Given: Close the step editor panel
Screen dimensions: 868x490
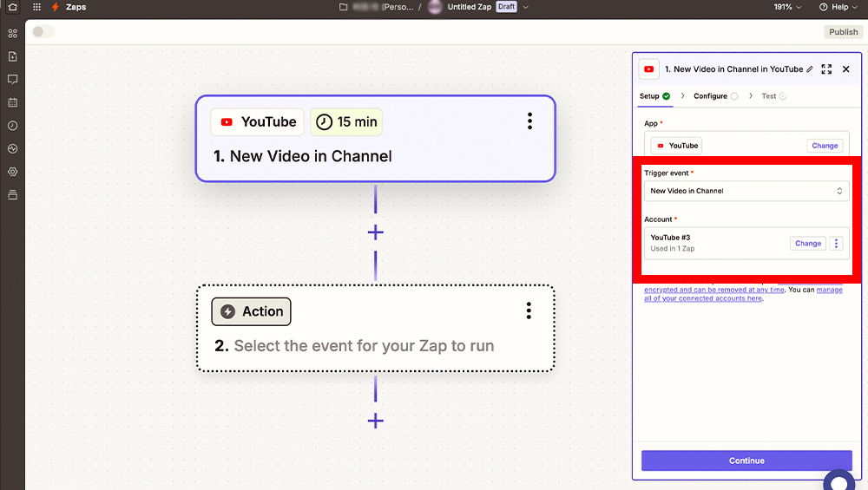Looking at the screenshot, I should [x=845, y=69].
